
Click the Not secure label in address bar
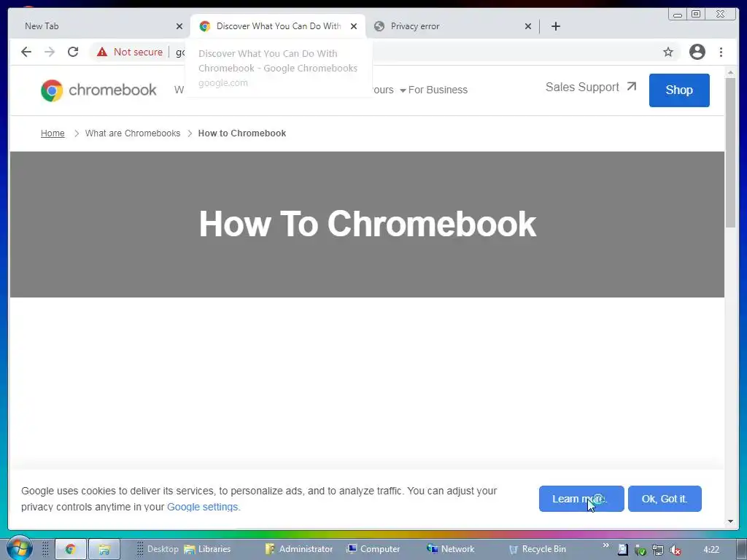pyautogui.click(x=138, y=52)
